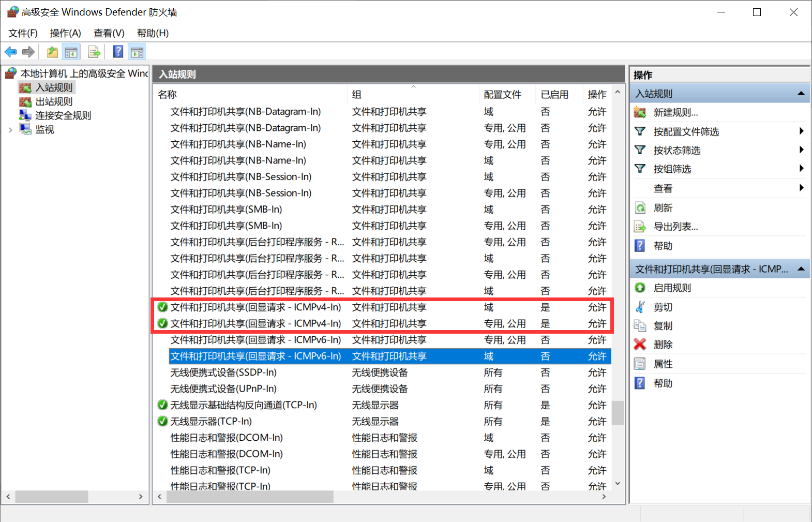Open the 文件(F) menu
Image resolution: width=812 pixels, height=522 pixels.
tap(23, 33)
